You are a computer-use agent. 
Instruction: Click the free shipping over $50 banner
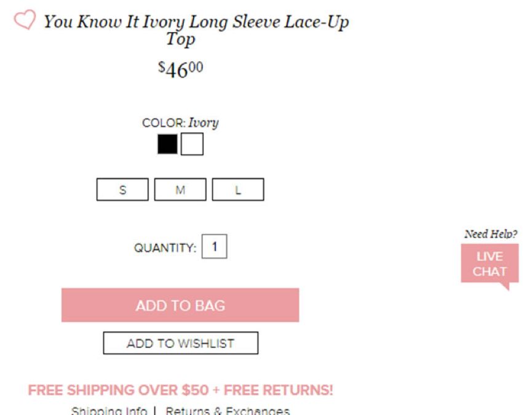click(180, 390)
